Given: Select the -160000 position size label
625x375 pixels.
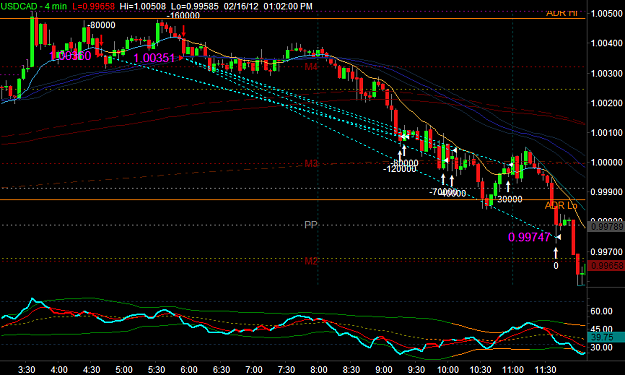Looking at the screenshot, I should tap(183, 16).
